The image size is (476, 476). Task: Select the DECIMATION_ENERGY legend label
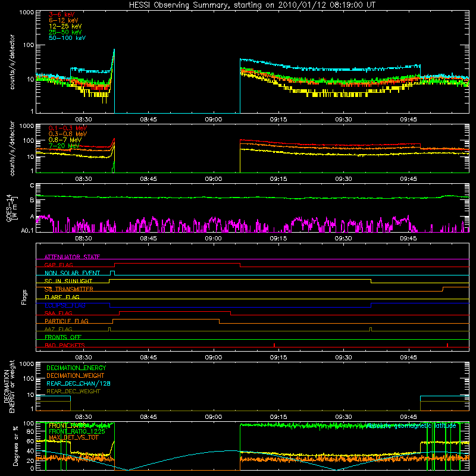click(x=76, y=368)
